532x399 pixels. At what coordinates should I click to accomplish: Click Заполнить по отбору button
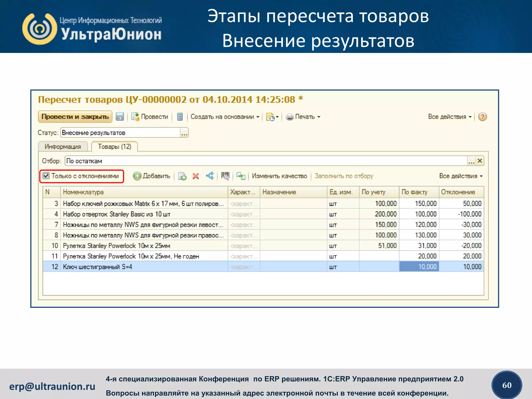click(x=344, y=176)
